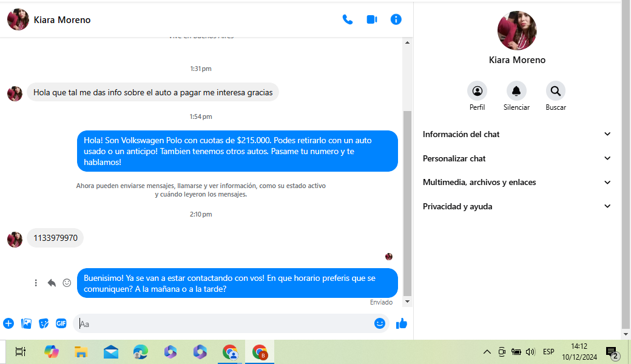Send a thumbs-up like
The height and width of the screenshot is (364, 631).
tap(401, 323)
